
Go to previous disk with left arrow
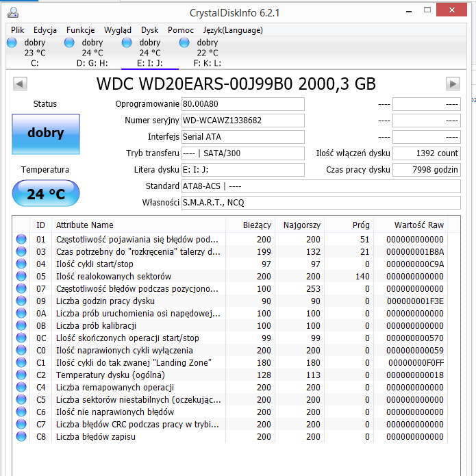[x=20, y=84]
